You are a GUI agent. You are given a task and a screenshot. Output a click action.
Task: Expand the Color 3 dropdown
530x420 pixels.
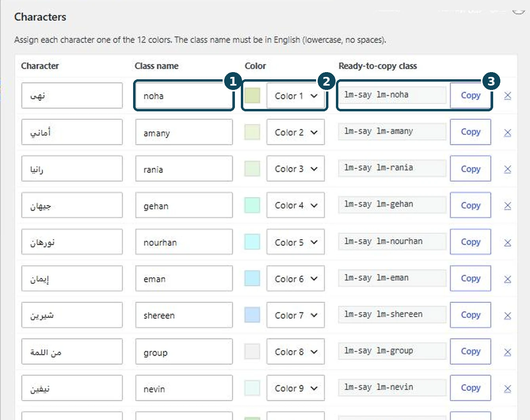[x=296, y=169]
